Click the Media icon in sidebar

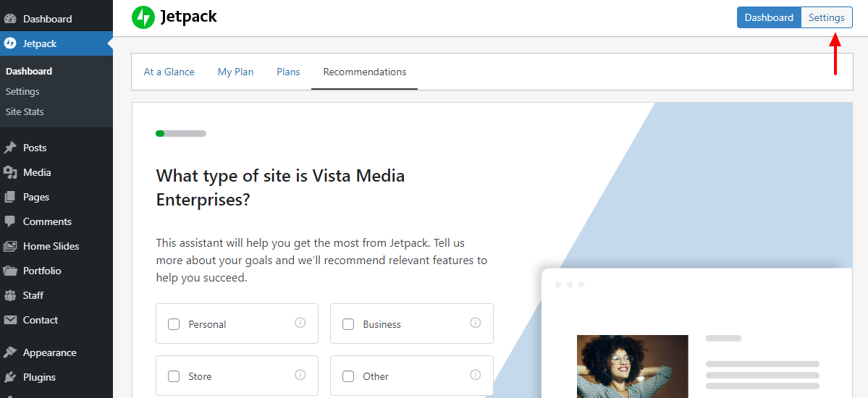pos(10,173)
